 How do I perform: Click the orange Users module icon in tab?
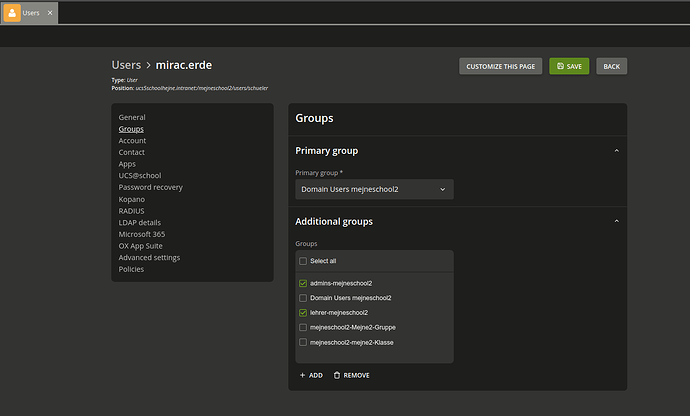coord(12,13)
